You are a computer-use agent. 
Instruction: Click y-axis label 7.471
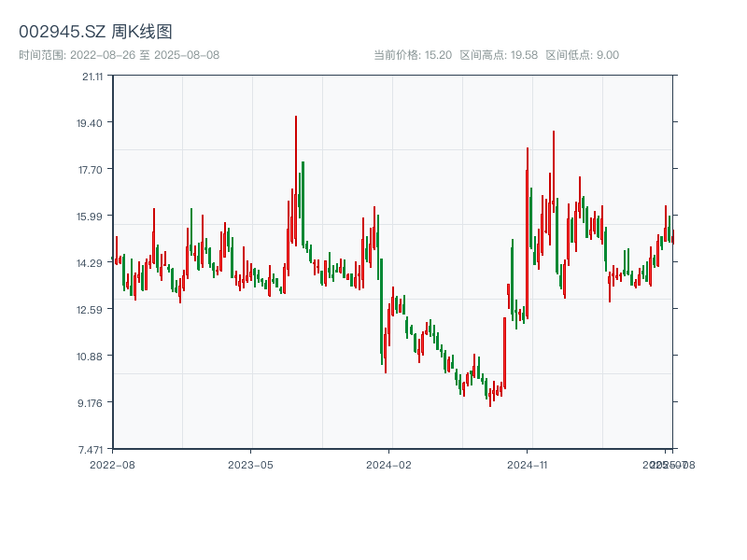pyautogui.click(x=91, y=450)
